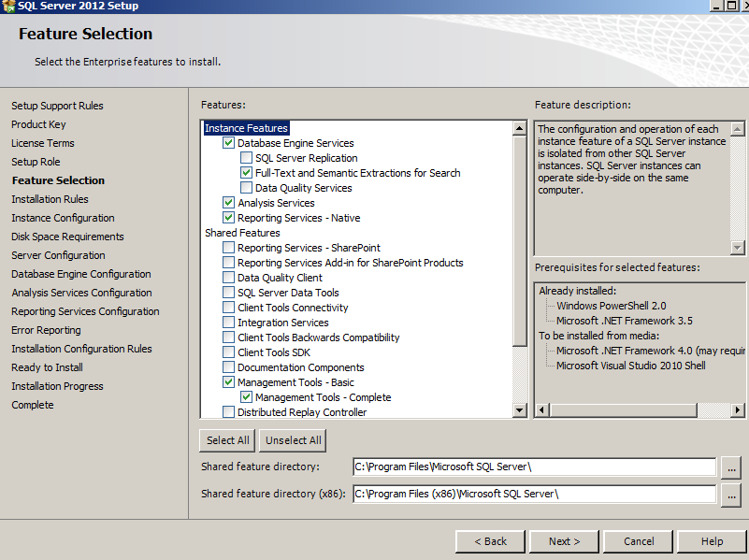
Task: Toggle Reporting Services - Native checkbox
Action: pos(228,218)
